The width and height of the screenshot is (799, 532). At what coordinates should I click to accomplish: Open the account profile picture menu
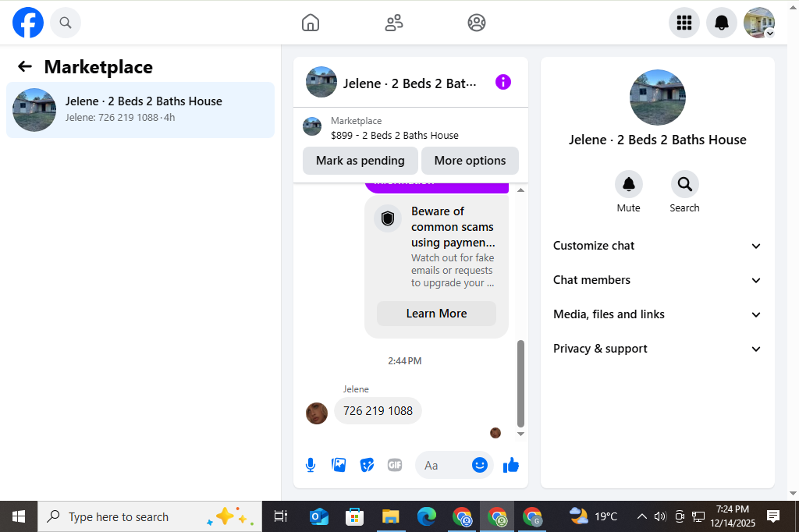click(759, 23)
